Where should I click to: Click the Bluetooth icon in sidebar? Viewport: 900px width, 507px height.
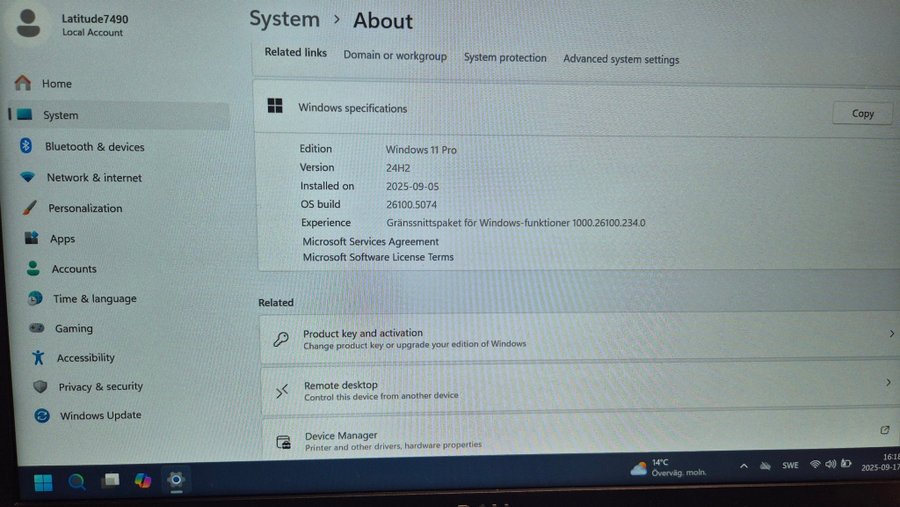click(26, 146)
